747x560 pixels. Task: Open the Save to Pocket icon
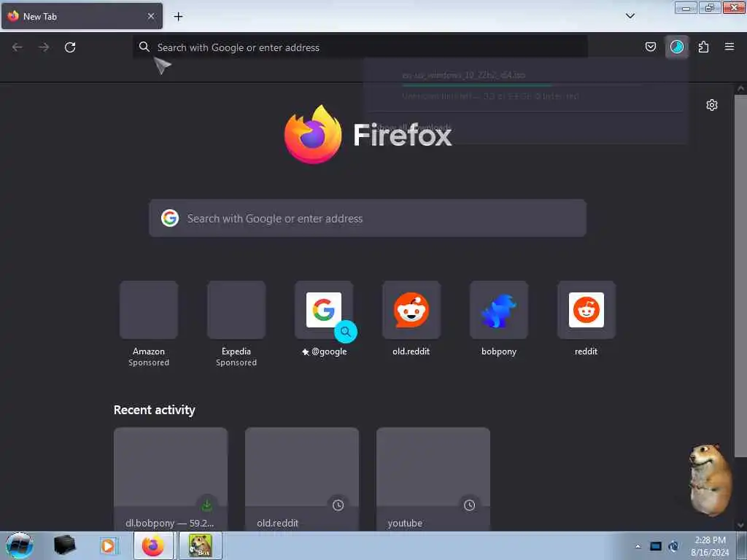tap(650, 47)
